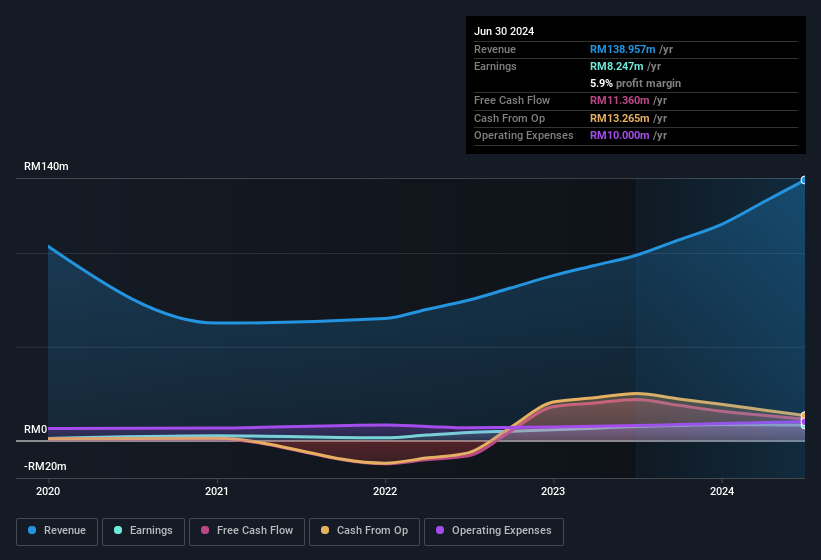Toggle the Free Cash Flow legend button

tap(247, 531)
